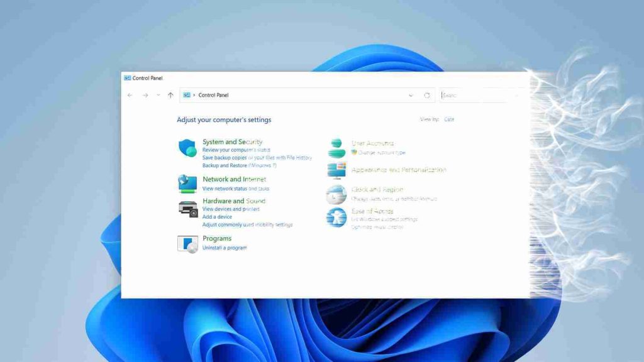This screenshot has height=362, width=644.
Task: Open Save backup copies with File History
Action: pos(257,158)
